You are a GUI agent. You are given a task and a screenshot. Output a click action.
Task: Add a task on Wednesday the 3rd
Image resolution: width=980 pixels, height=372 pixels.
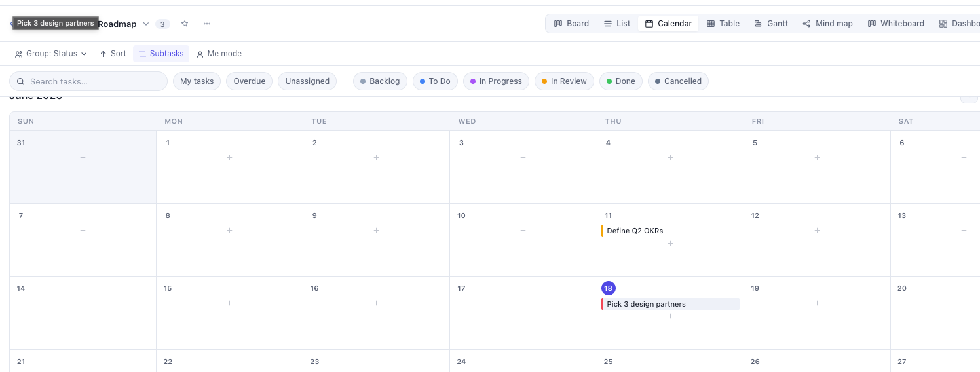pyautogui.click(x=523, y=158)
